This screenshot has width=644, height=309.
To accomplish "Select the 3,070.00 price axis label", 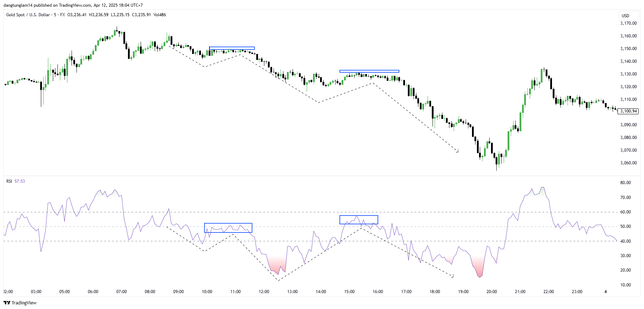I will [x=628, y=150].
